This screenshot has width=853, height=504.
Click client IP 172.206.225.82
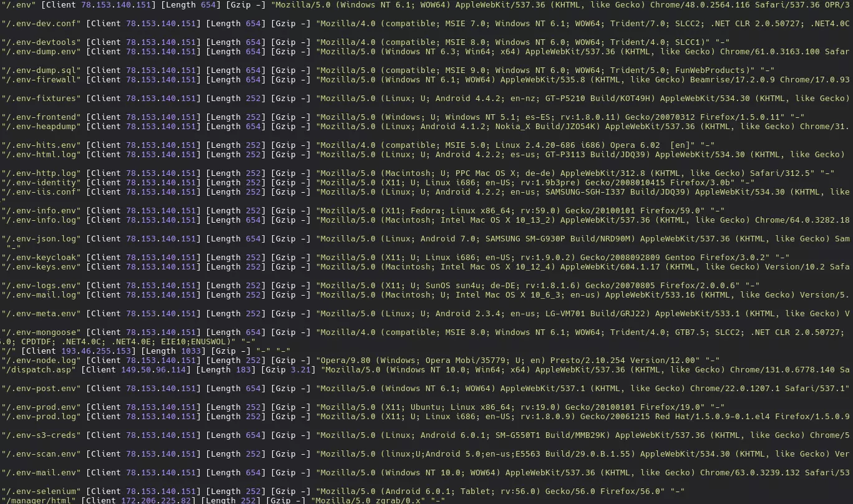point(156,500)
